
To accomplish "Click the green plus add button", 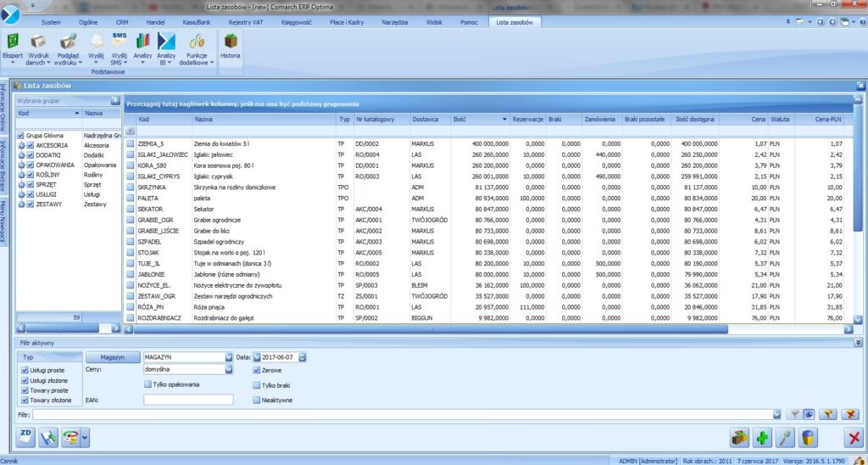I will pyautogui.click(x=762, y=438).
